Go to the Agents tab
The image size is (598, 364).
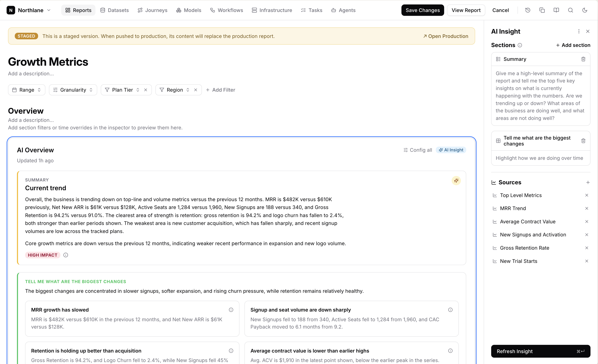343,10
